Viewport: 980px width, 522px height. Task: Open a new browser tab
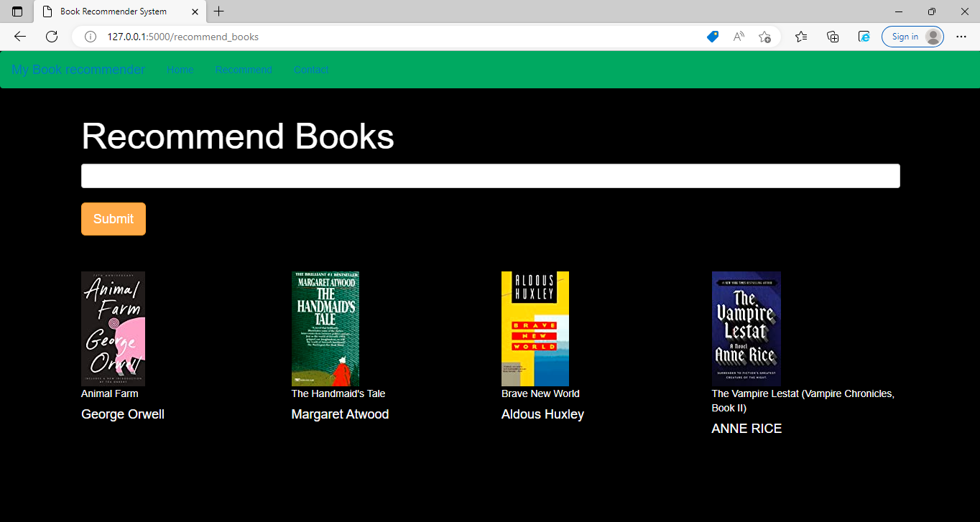coord(218,11)
